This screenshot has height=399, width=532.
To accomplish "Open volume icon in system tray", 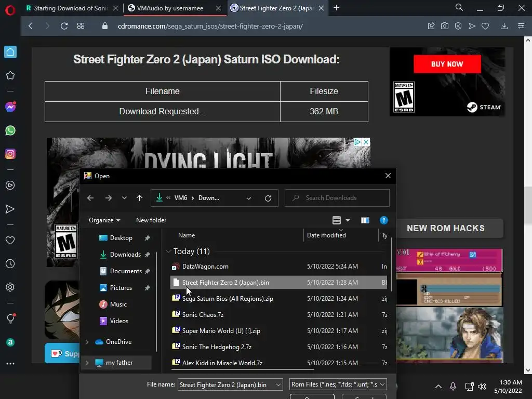I will click(x=482, y=387).
